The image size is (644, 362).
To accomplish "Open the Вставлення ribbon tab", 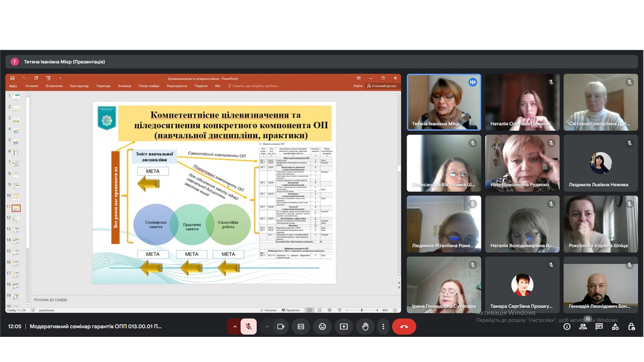I will pyautogui.click(x=54, y=86).
